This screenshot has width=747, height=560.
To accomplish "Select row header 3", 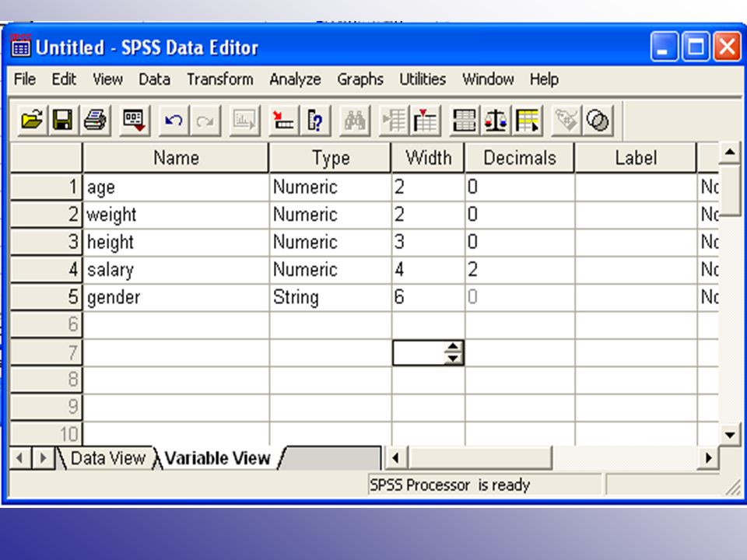I will click(46, 242).
